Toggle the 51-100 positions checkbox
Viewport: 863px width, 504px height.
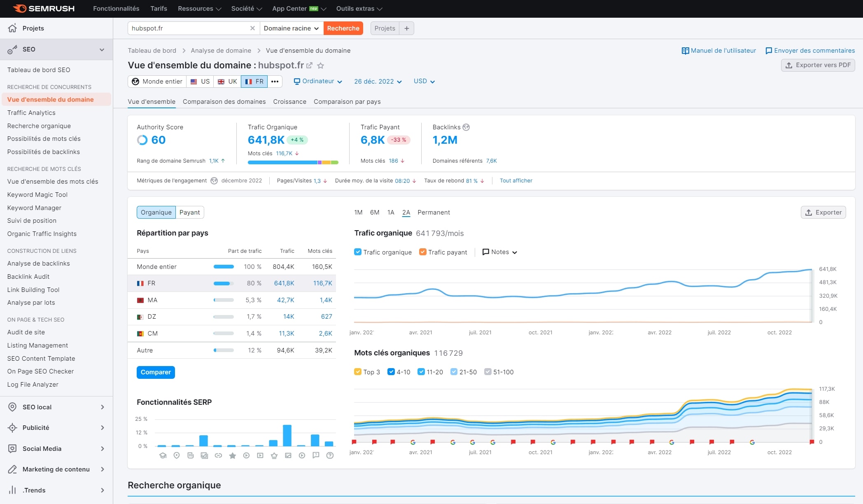(x=487, y=372)
